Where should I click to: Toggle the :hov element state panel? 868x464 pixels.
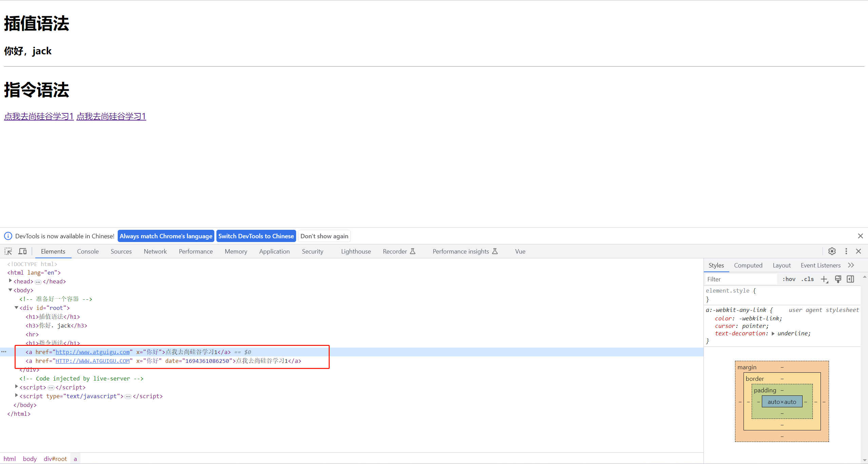click(x=789, y=279)
